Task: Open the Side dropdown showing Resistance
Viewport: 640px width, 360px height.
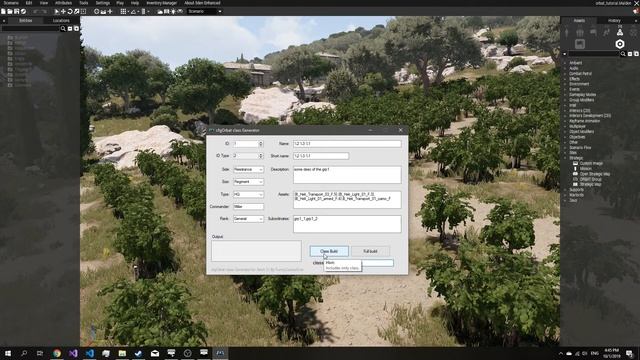Action: pyautogui.click(x=248, y=169)
